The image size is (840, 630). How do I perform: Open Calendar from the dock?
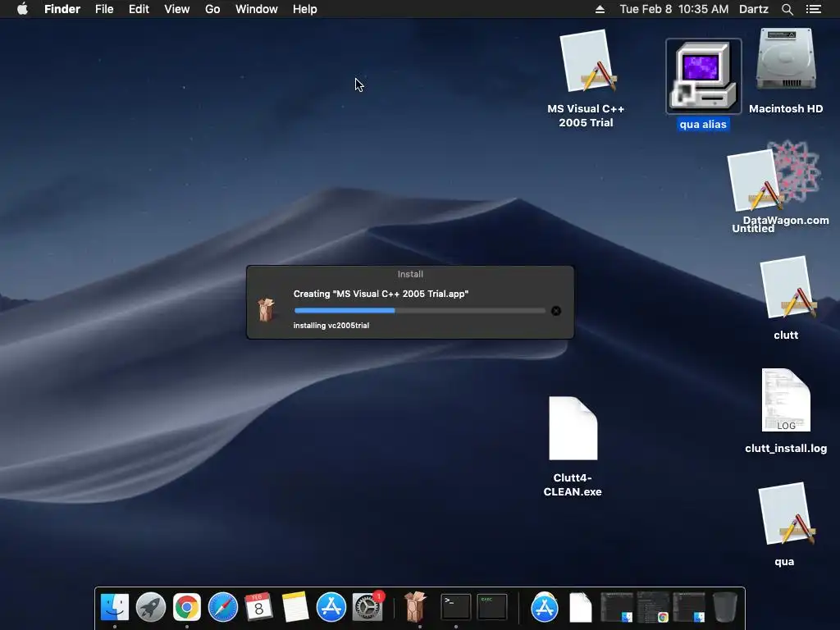[x=258, y=608]
